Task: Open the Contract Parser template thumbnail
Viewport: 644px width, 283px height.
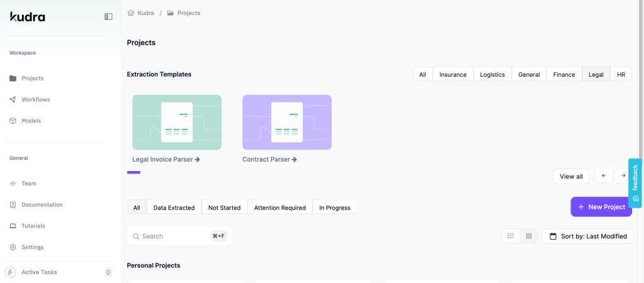Action: tap(287, 122)
